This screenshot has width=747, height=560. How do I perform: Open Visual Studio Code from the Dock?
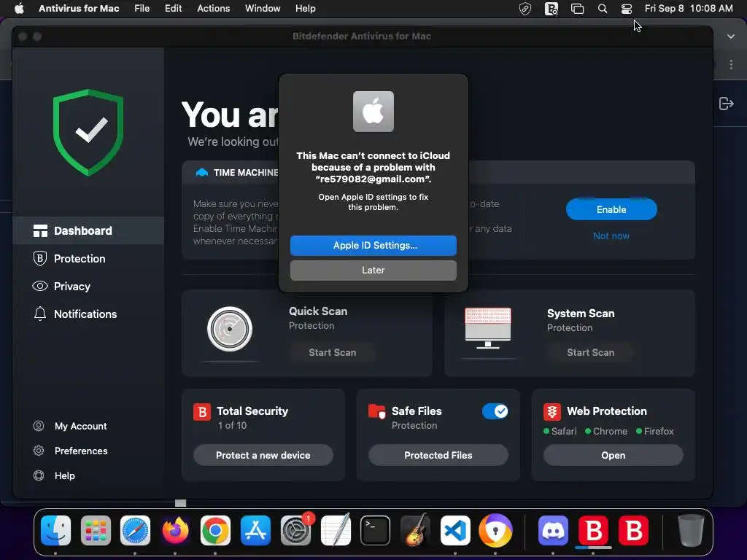click(455, 530)
